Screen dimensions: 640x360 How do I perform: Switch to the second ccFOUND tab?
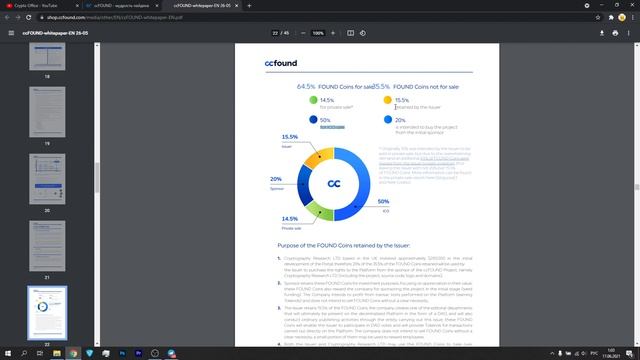coord(121,6)
